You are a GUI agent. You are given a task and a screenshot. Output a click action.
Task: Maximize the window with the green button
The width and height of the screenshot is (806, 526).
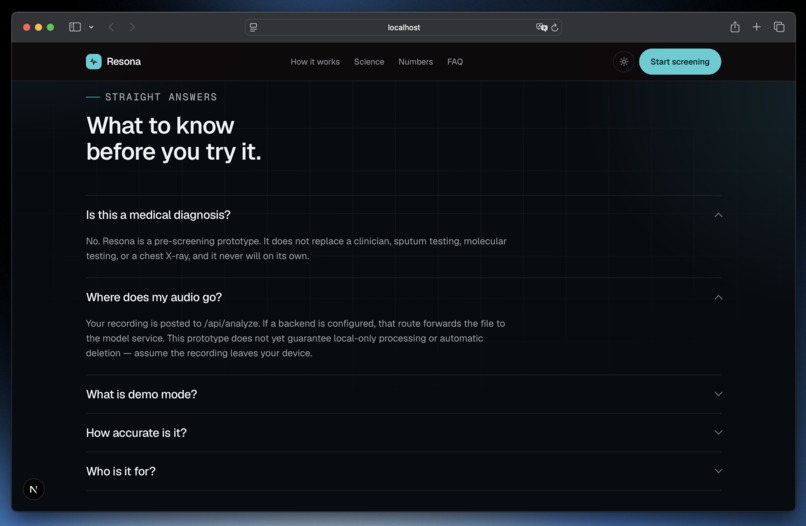tap(50, 27)
